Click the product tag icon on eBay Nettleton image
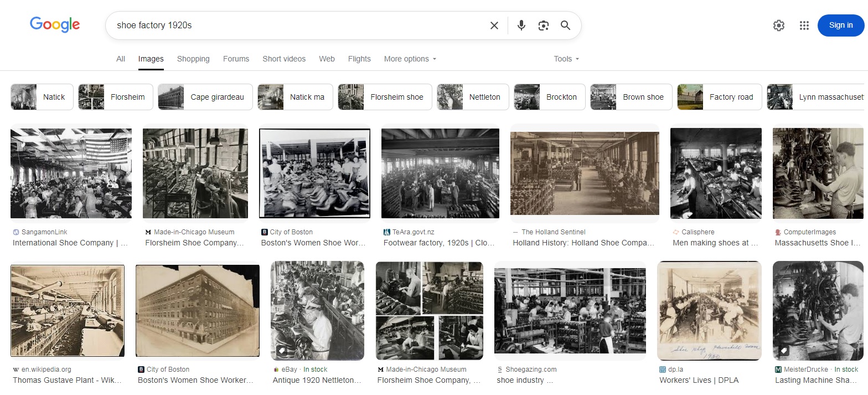This screenshot has width=868, height=395. [x=282, y=351]
